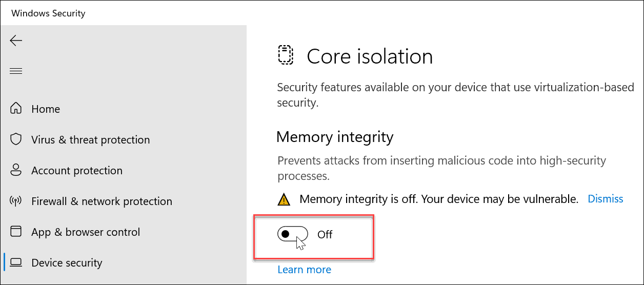This screenshot has height=285, width=644.
Task: Click the App & browser control window icon
Action: 16,232
